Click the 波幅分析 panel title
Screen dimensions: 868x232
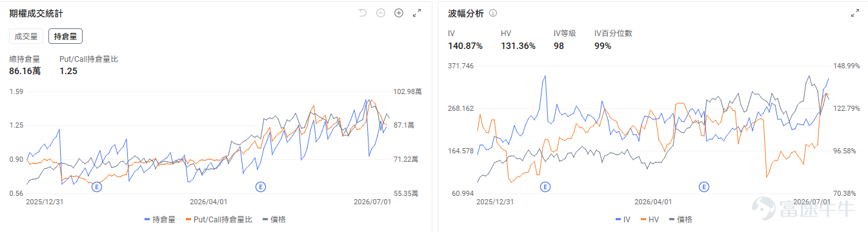pos(466,13)
